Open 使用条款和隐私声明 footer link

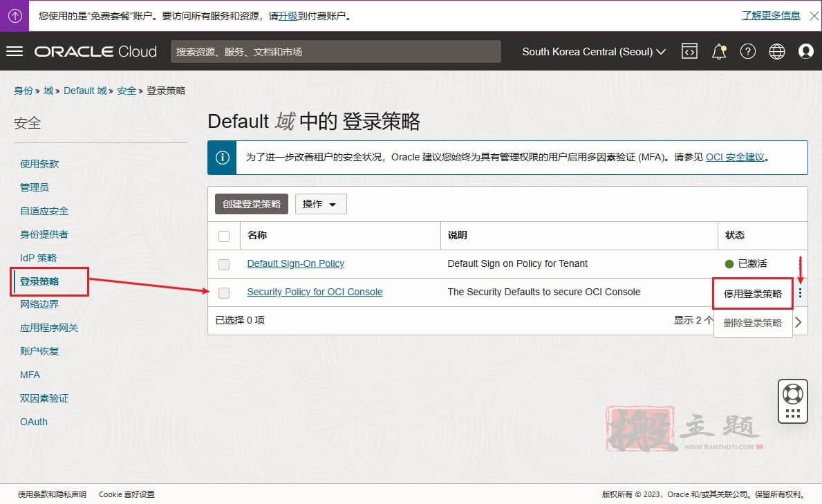pyautogui.click(x=52, y=494)
